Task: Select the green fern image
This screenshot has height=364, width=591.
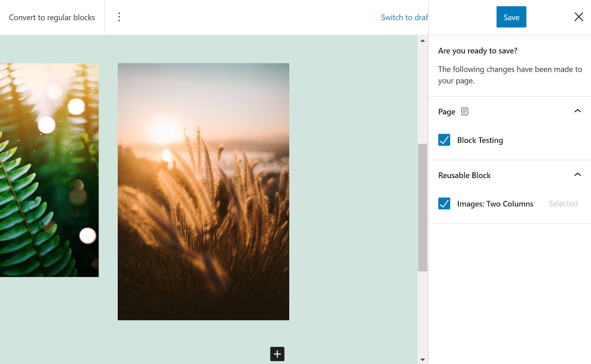Action: [x=49, y=170]
